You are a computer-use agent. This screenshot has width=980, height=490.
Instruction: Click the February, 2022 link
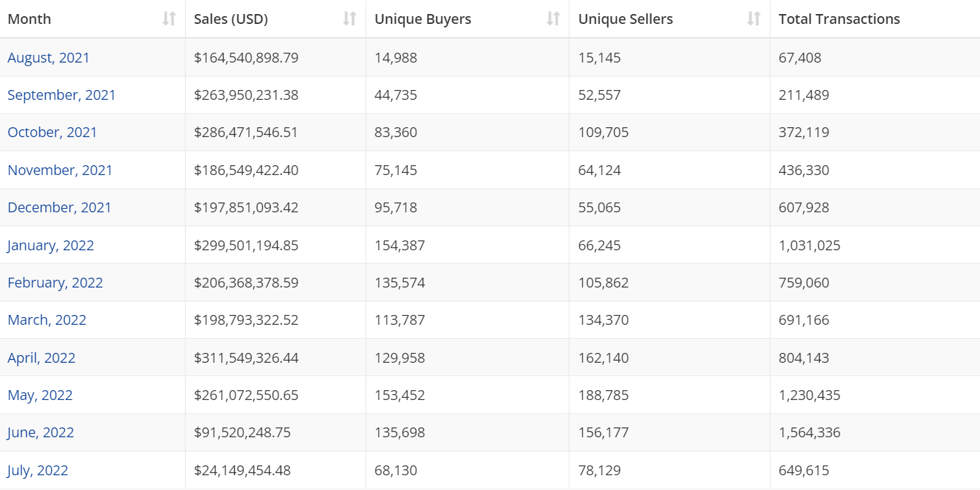point(55,283)
